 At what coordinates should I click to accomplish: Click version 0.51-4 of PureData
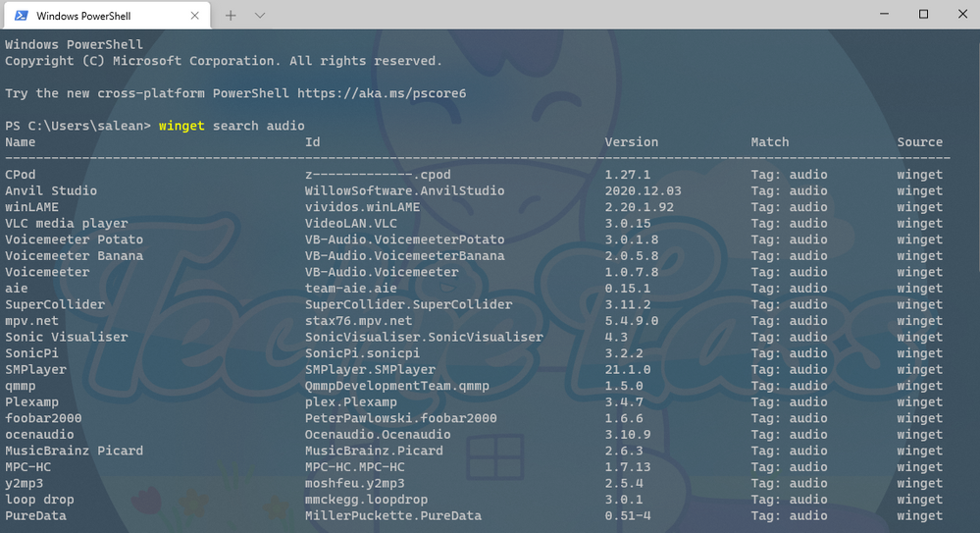(628, 516)
